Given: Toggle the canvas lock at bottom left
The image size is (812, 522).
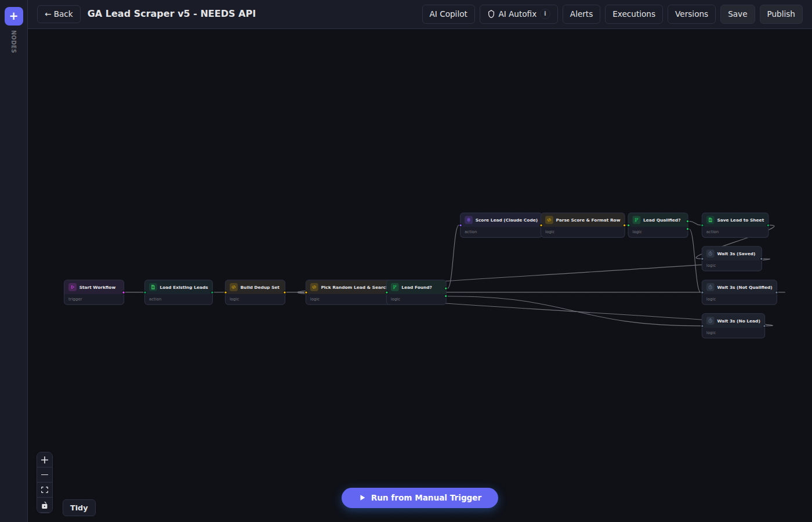Looking at the screenshot, I should 45,505.
